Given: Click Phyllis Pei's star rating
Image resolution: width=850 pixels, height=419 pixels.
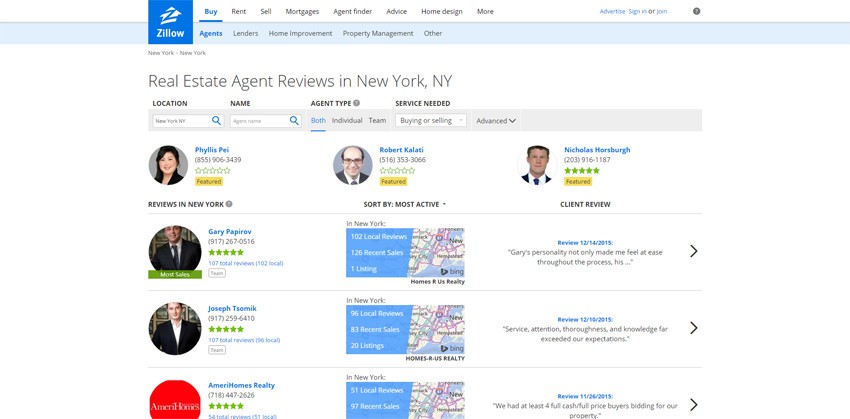Looking at the screenshot, I should point(212,171).
